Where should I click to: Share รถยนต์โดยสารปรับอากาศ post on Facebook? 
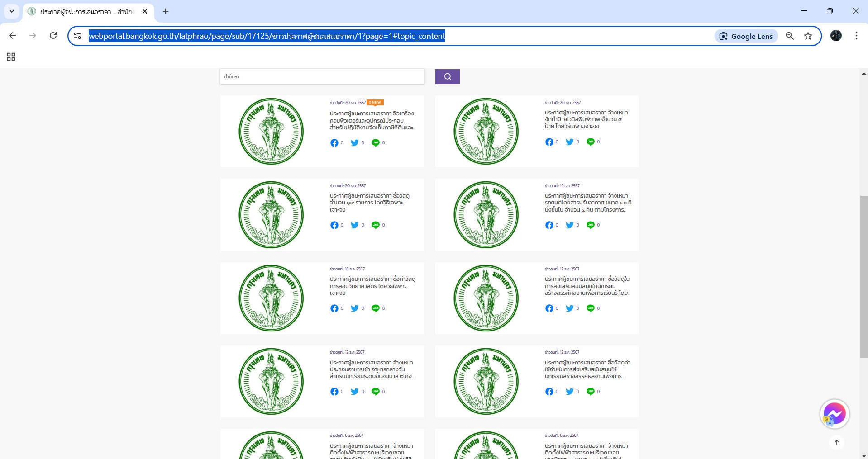coord(549,225)
